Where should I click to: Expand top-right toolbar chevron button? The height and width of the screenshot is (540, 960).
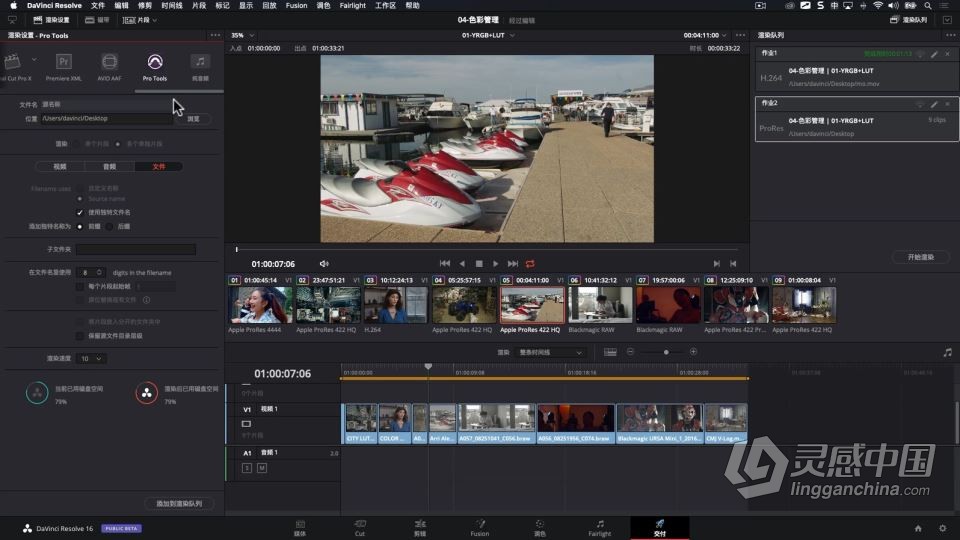947,20
